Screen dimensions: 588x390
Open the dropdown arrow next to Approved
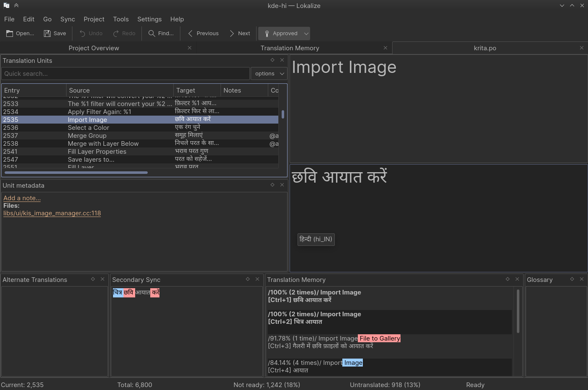(305, 33)
